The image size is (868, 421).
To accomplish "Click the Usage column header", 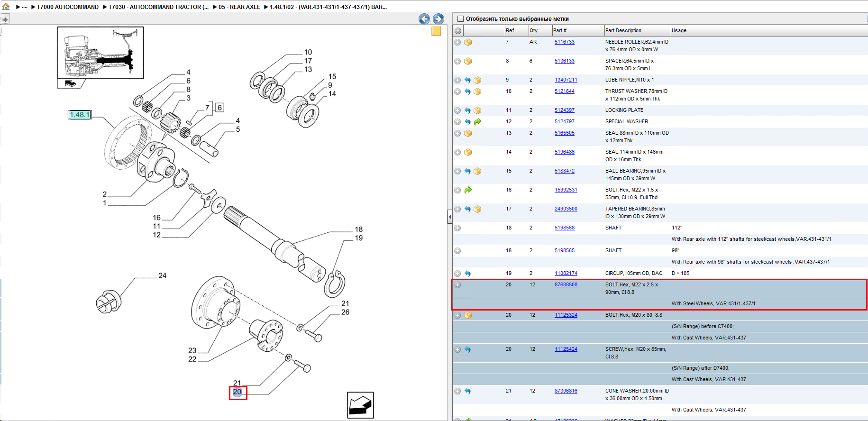I will coord(769,31).
